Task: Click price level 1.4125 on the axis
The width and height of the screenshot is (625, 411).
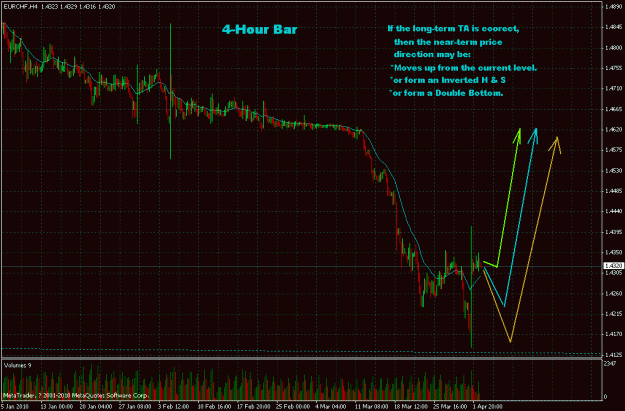Action: click(x=614, y=354)
